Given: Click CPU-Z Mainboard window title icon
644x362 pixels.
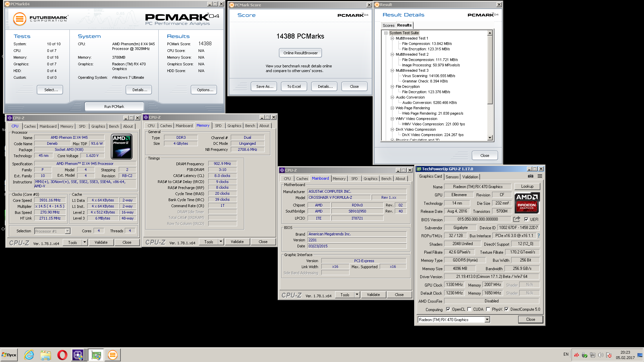Looking at the screenshot, I should pyautogui.click(x=282, y=170).
